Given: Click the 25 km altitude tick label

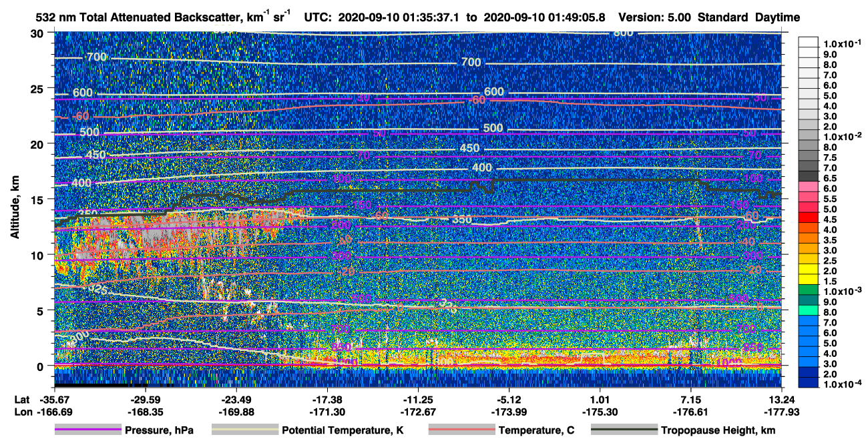Looking at the screenshot, I should pos(38,88).
